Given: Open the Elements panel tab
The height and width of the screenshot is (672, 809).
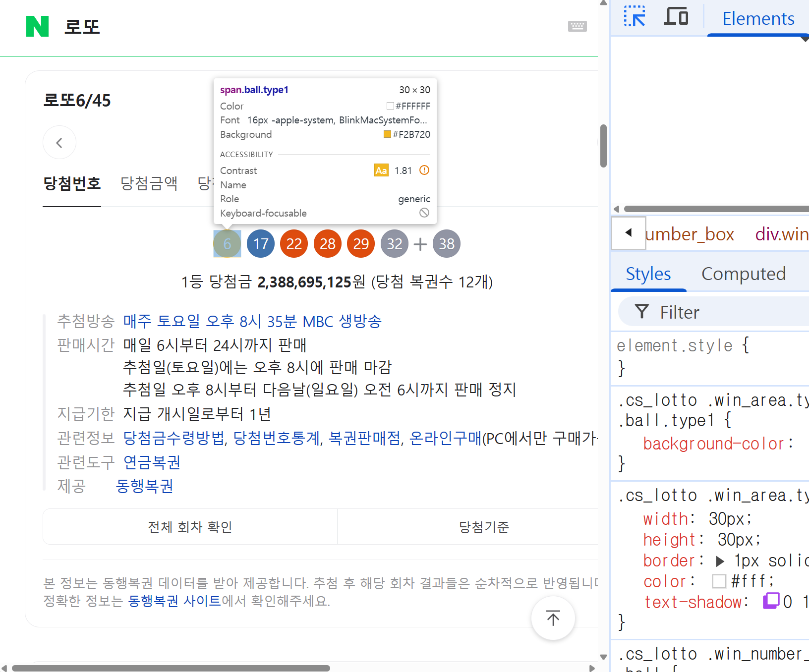Looking at the screenshot, I should 758,19.
